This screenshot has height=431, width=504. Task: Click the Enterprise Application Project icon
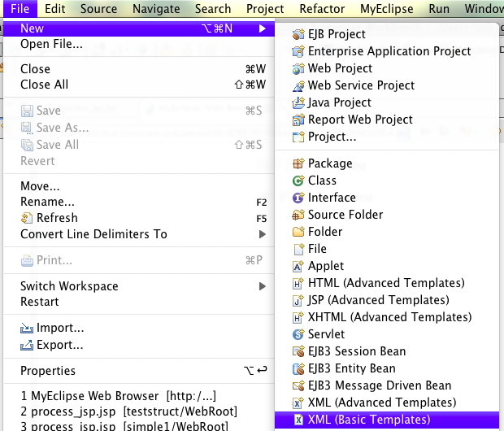pyautogui.click(x=298, y=51)
